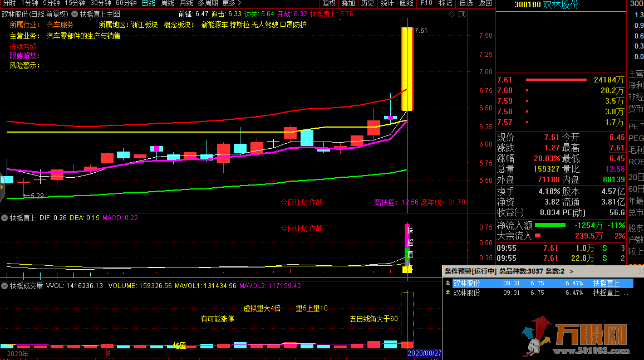Close the 条件预警 alert panel

tap(641, 271)
